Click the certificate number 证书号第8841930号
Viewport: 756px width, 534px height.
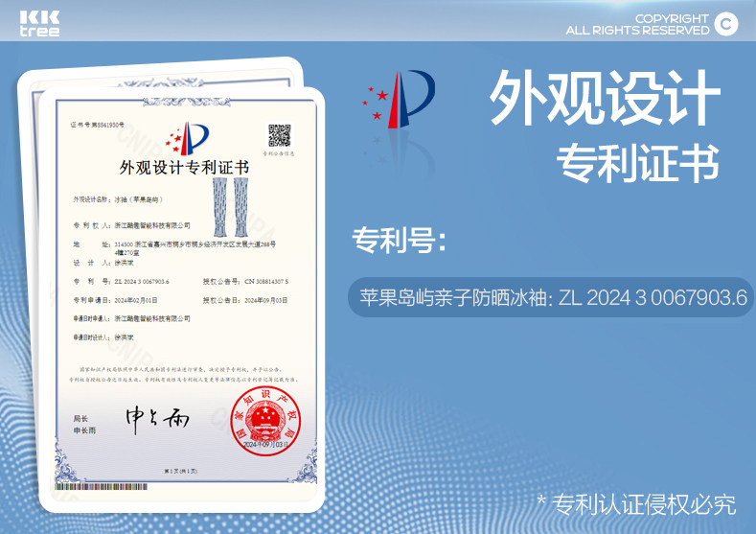tap(97, 125)
